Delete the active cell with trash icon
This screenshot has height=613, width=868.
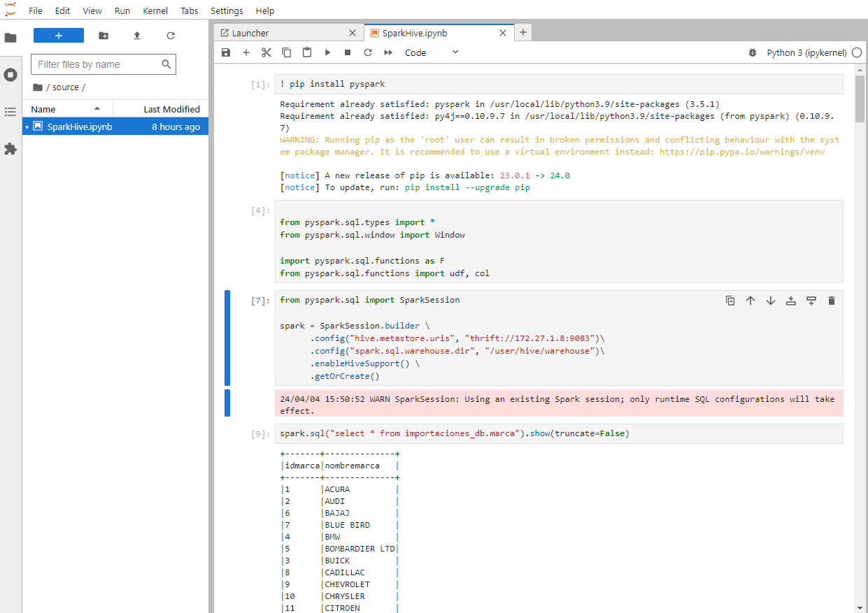832,301
